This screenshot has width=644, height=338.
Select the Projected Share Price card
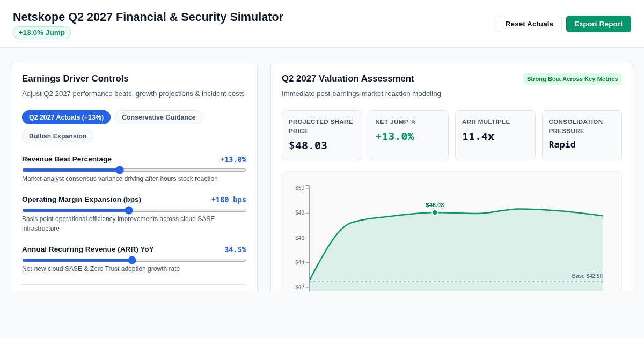(x=322, y=135)
